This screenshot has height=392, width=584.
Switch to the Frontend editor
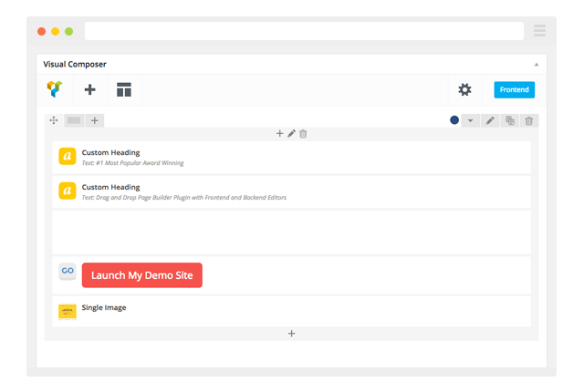[x=514, y=89]
